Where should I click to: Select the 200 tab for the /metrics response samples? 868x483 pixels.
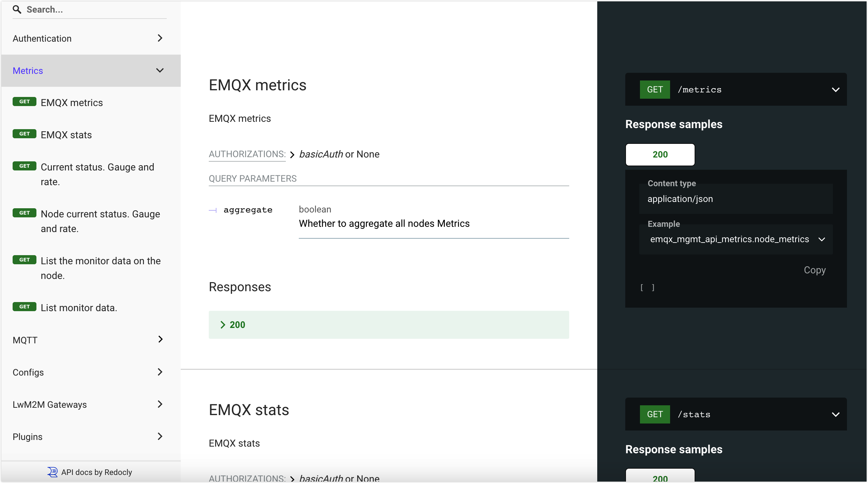click(x=660, y=154)
